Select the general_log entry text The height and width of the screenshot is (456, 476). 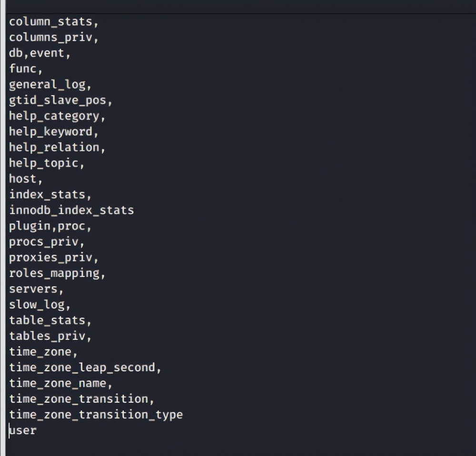pyautogui.click(x=47, y=85)
